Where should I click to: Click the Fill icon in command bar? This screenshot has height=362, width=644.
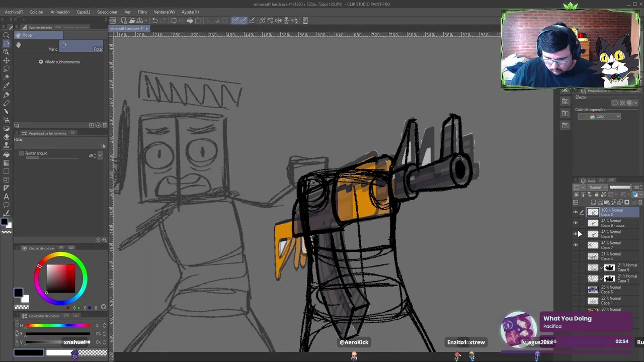pos(190,21)
